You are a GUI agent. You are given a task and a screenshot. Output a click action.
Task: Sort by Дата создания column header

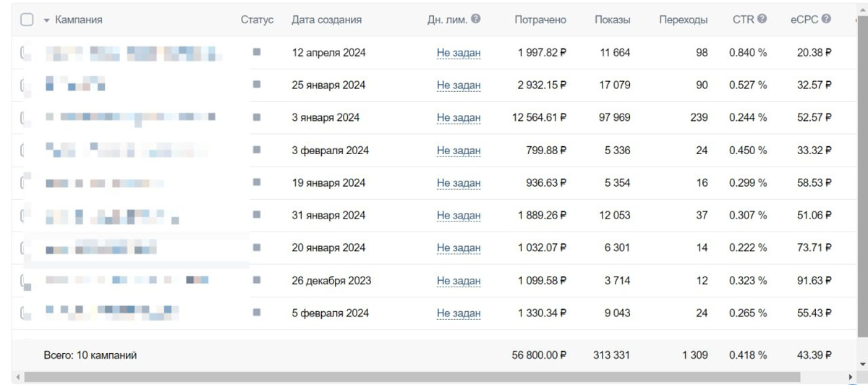click(326, 20)
